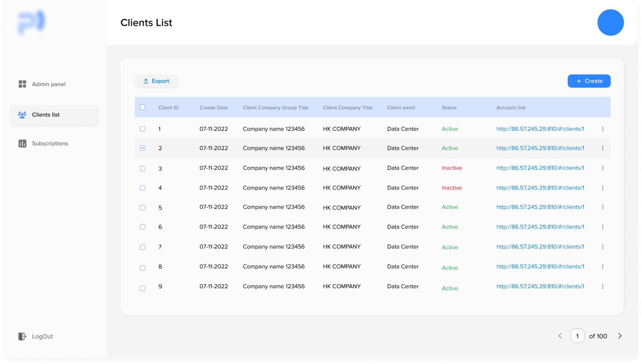The height and width of the screenshot is (364, 642).
Task: Click the Export button
Action: (x=156, y=81)
